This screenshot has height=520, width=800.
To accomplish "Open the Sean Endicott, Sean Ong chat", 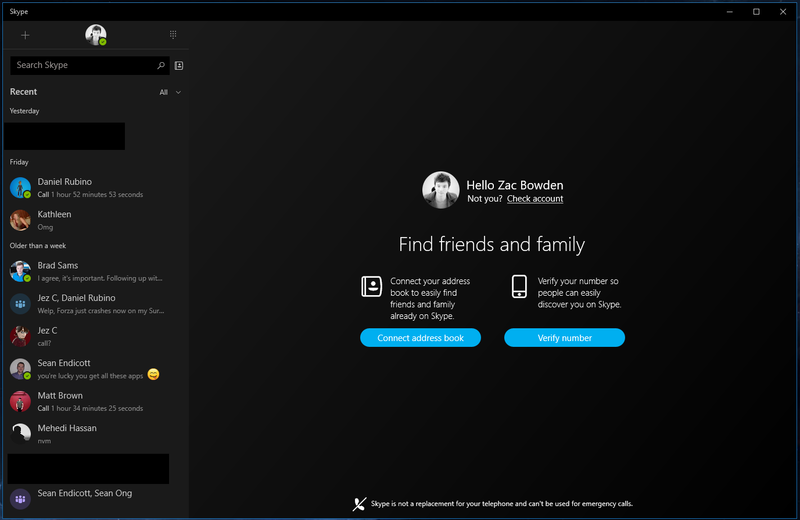I will 96,499.
